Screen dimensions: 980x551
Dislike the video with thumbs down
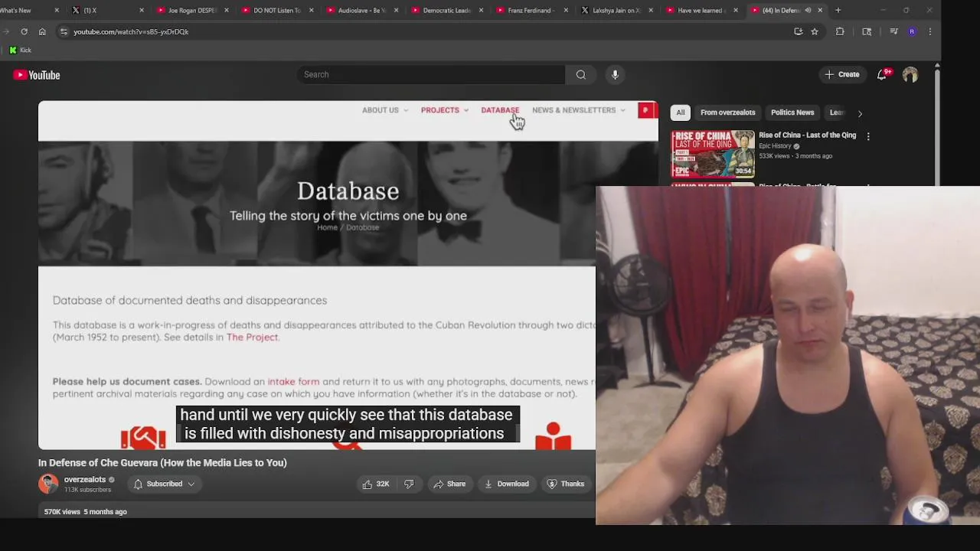click(x=409, y=484)
